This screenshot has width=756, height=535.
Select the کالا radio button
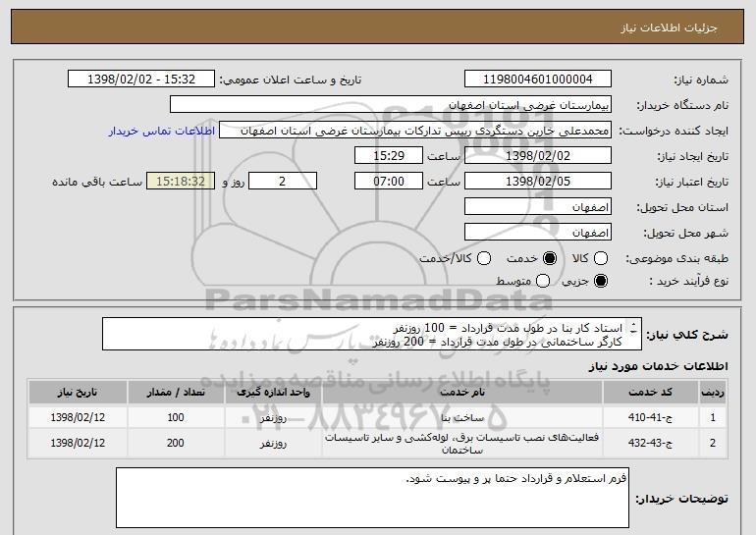pos(601,258)
